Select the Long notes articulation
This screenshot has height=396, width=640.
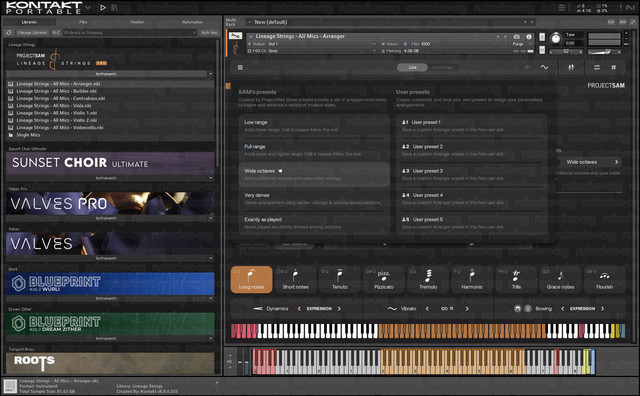pos(251,279)
